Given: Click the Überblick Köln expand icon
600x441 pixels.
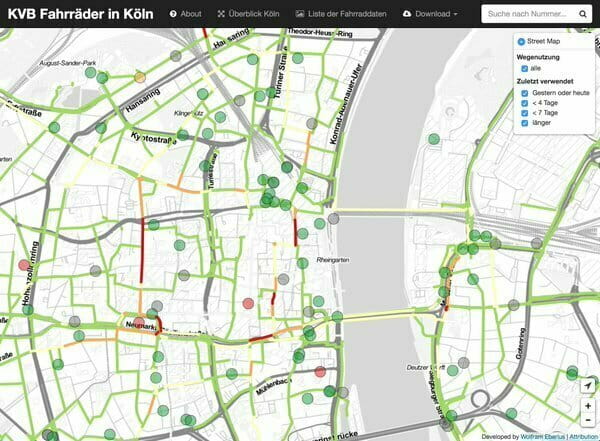Looking at the screenshot, I should pos(221,14).
